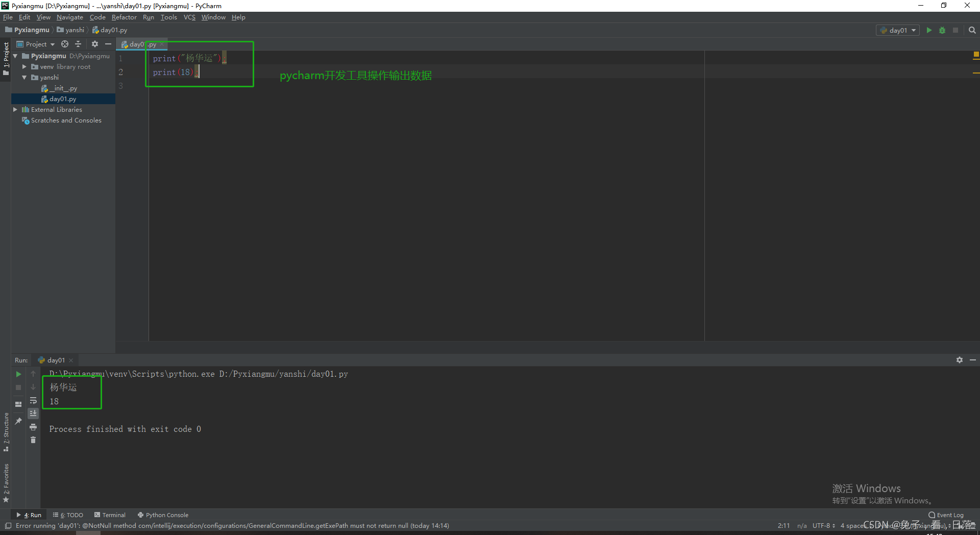
Task: Open the search everywhere magnifier icon
Action: (x=971, y=30)
